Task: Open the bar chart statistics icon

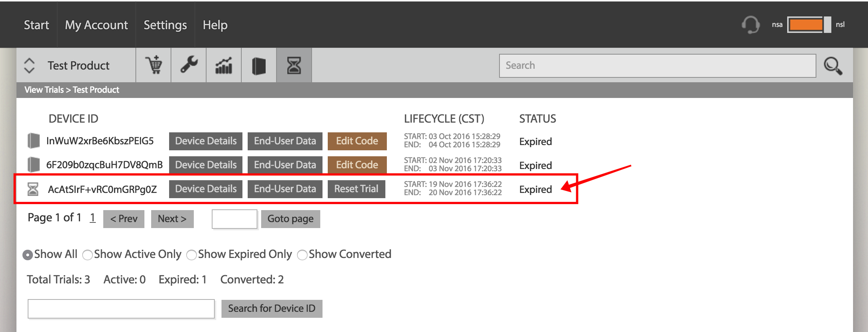Action: (x=224, y=65)
